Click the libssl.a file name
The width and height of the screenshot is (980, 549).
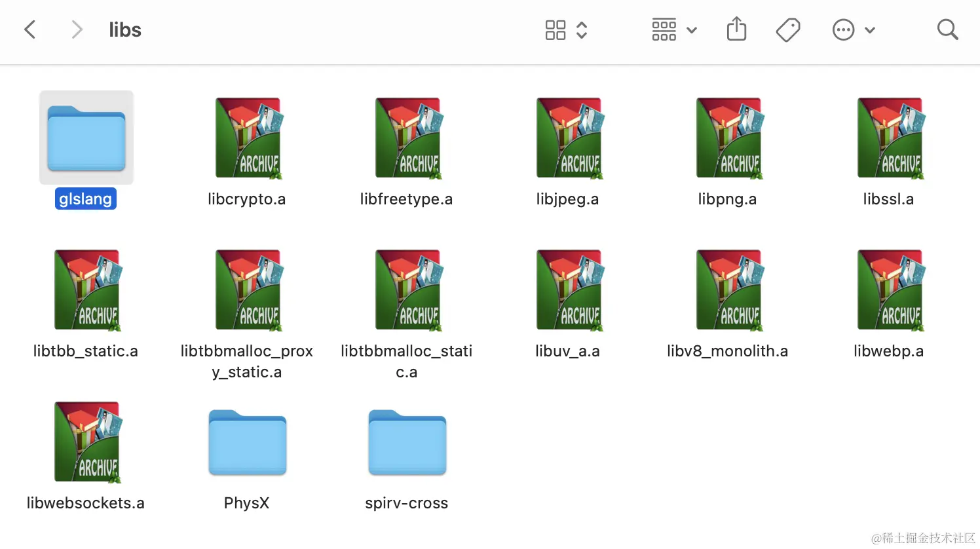point(888,199)
